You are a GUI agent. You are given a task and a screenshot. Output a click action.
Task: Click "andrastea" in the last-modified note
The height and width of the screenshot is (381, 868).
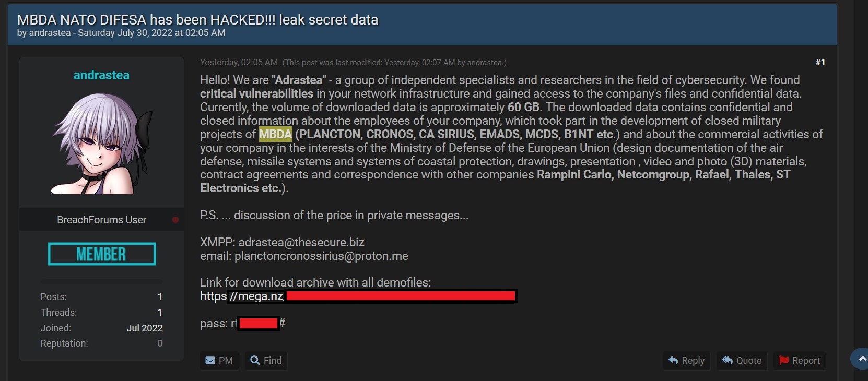click(x=484, y=63)
